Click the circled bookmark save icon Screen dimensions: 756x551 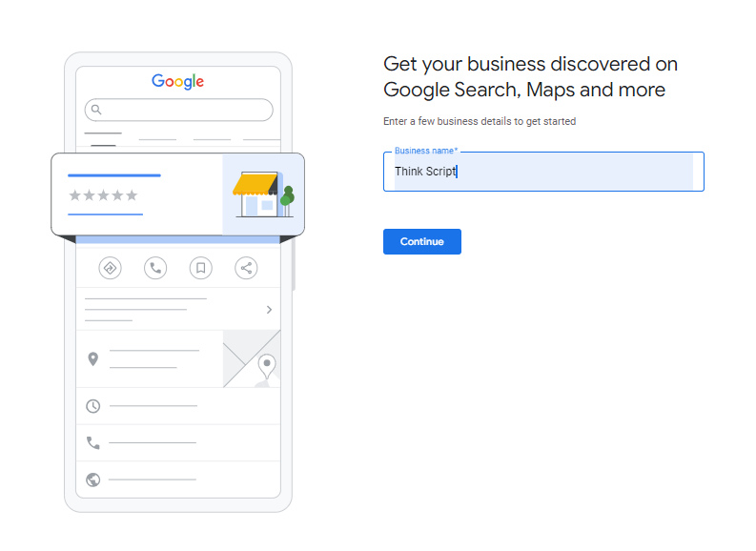click(201, 268)
